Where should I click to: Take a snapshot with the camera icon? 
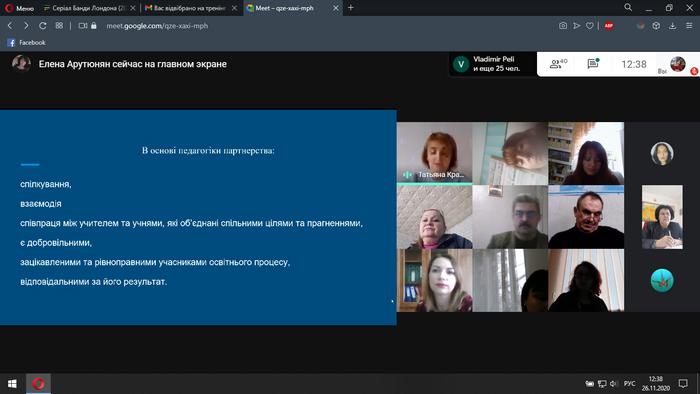coord(563,26)
